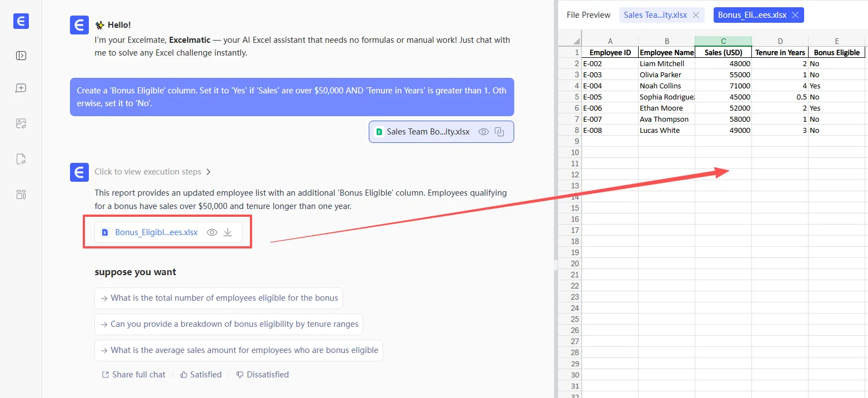Open the image conversion sidebar icon
868x398 pixels.
point(21,124)
